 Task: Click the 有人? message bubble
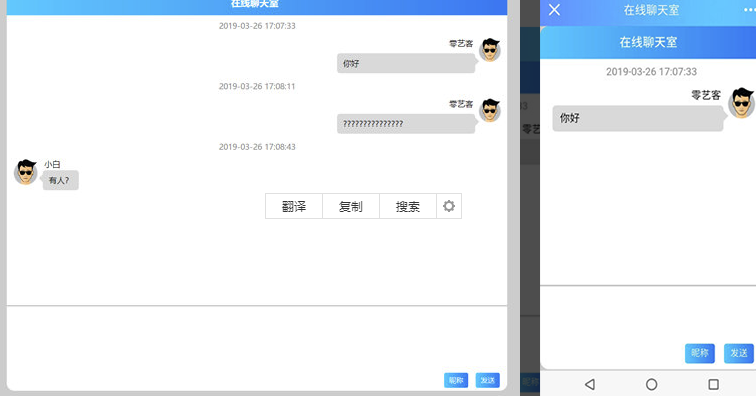coord(60,180)
